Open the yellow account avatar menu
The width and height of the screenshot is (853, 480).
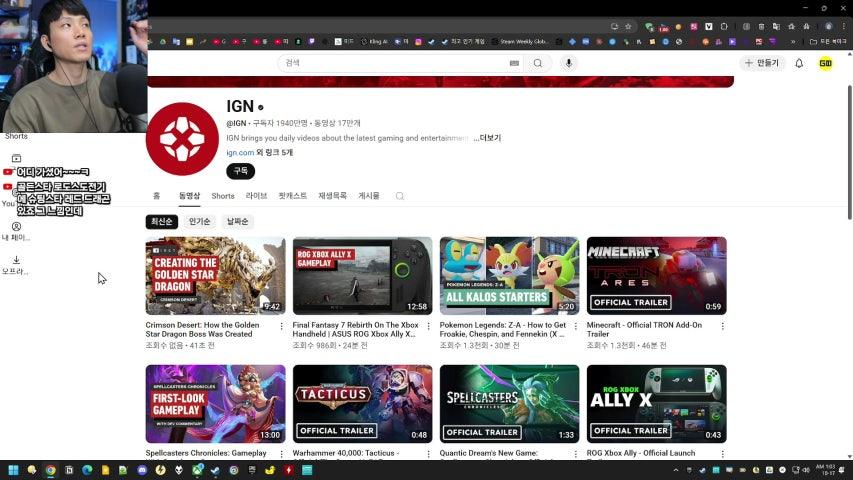(x=825, y=63)
